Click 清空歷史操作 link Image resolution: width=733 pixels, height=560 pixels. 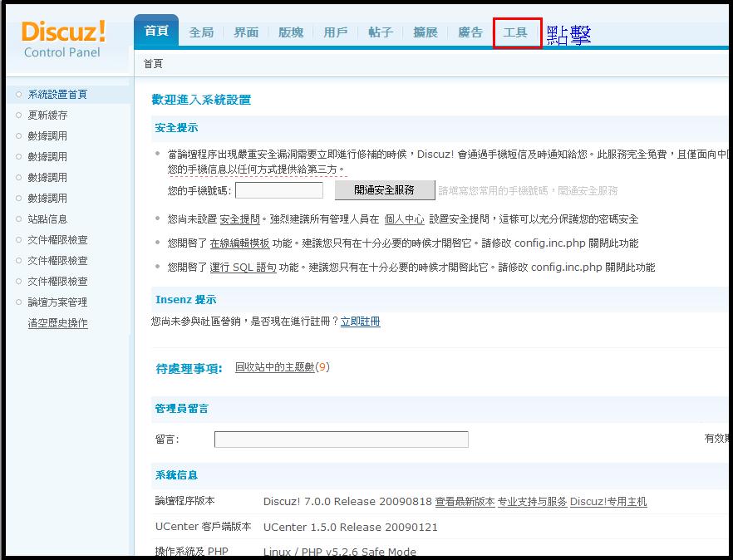pos(57,323)
